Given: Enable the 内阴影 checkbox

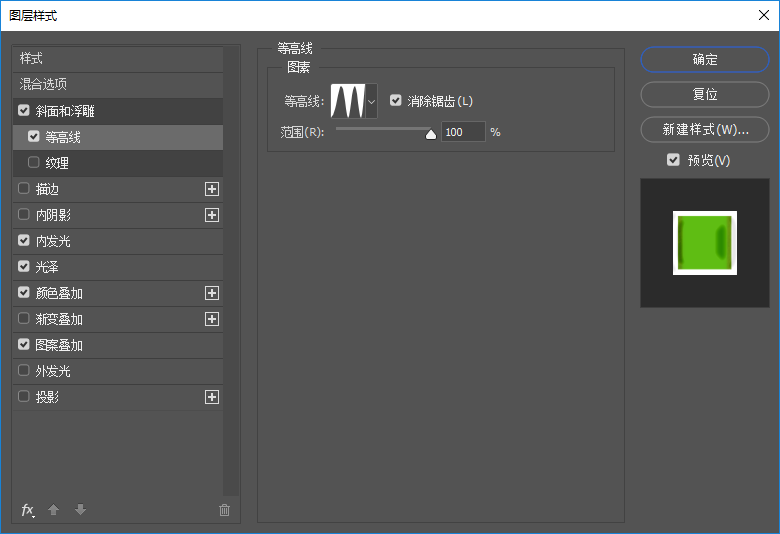Looking at the screenshot, I should coord(24,214).
